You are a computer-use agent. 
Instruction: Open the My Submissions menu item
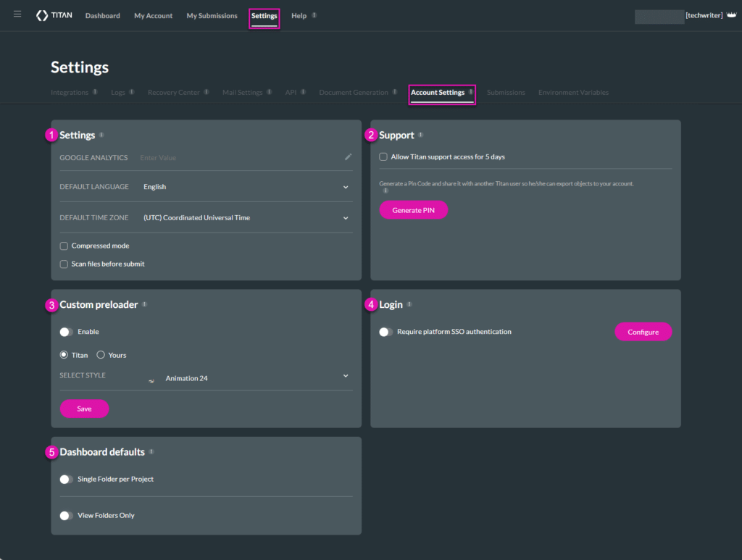click(212, 15)
